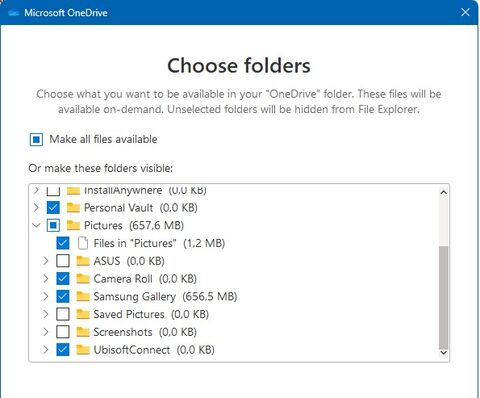480x398 pixels.
Task: Select the "Saved Pictures (0,0 KB)" text
Action: (151, 314)
